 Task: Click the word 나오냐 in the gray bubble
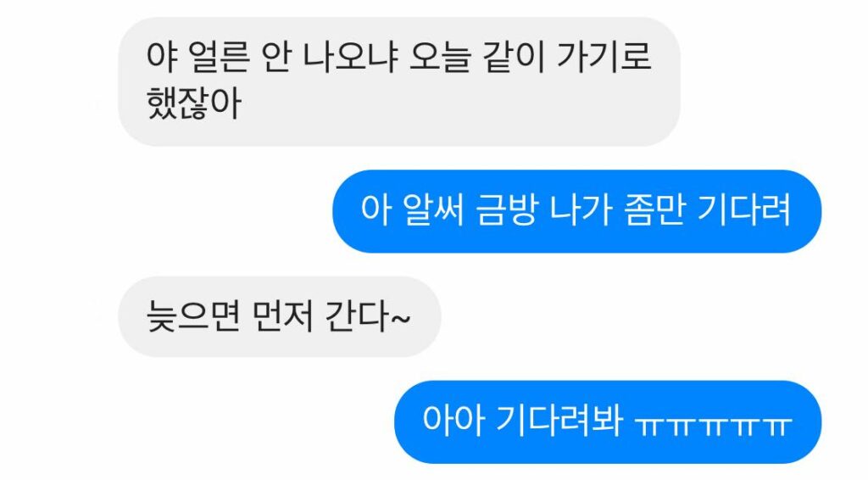coord(350,57)
